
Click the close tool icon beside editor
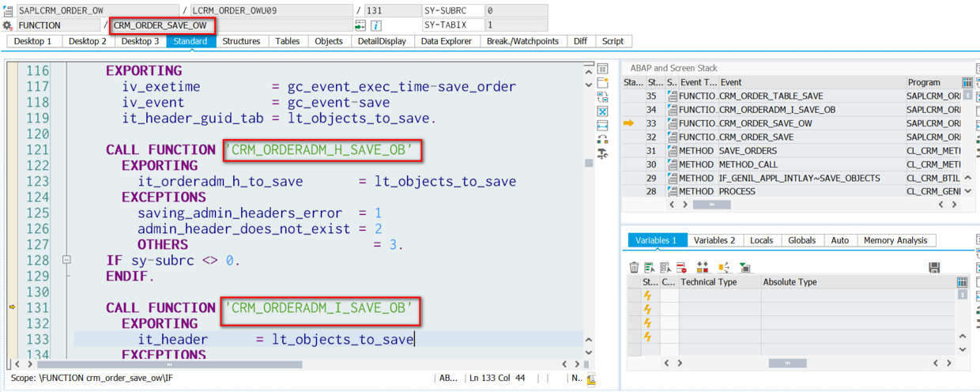(602, 69)
